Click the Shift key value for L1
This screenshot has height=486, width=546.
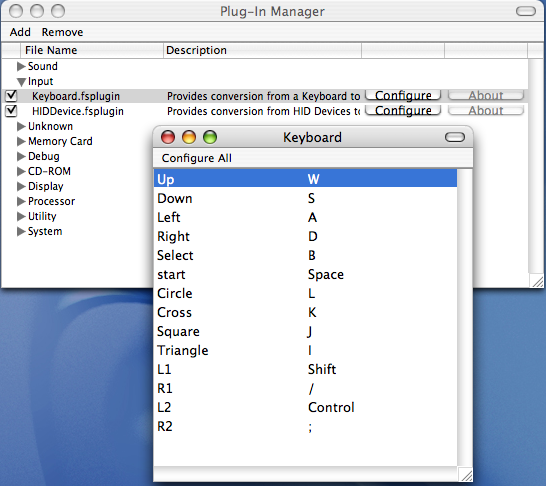click(x=322, y=369)
